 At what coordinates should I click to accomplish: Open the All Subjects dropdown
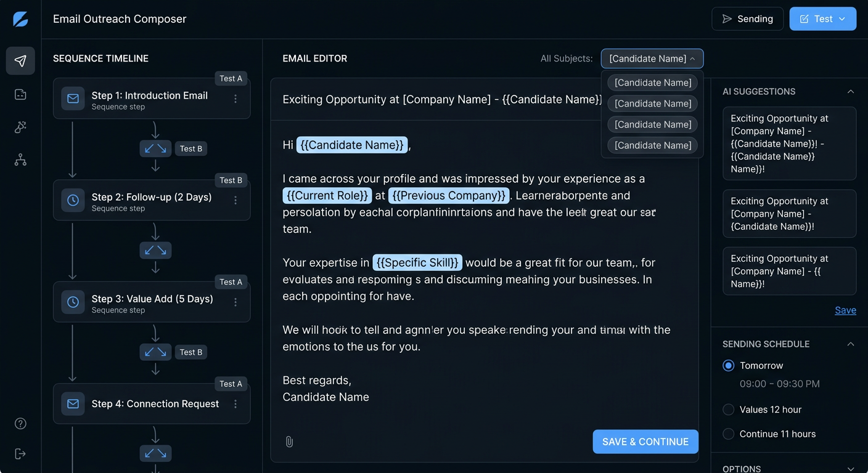[652, 59]
